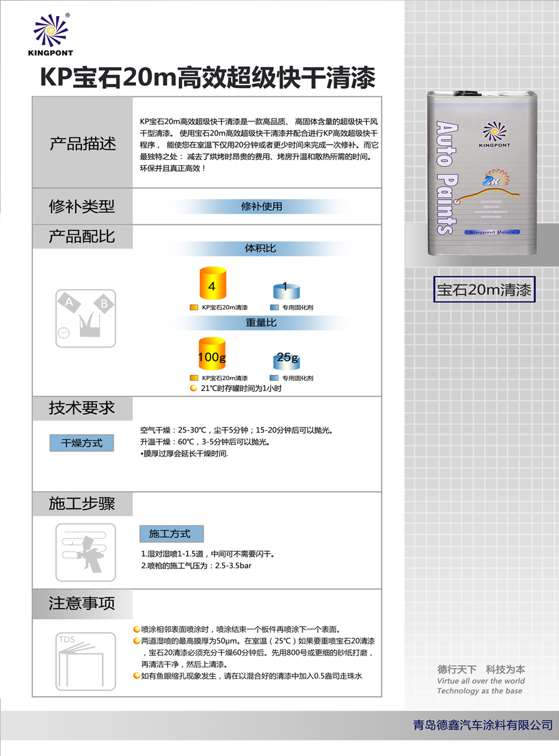Click the orange legend square under volume ratio

pos(193,307)
